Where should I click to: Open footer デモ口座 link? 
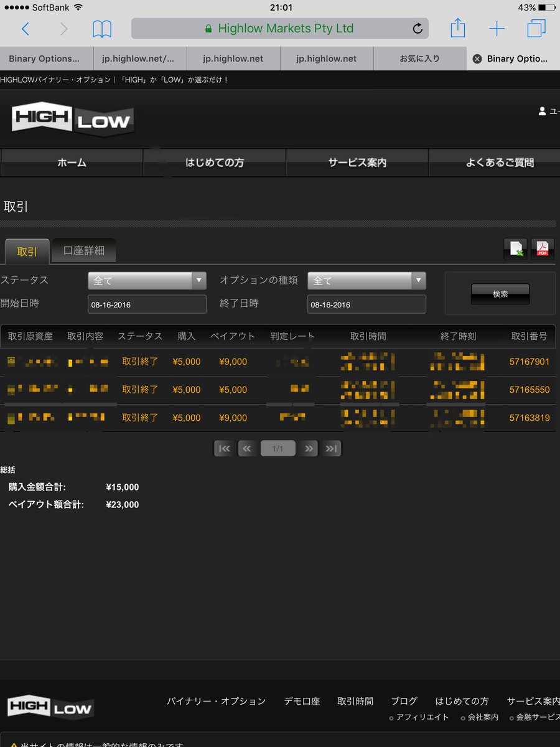coord(302,701)
